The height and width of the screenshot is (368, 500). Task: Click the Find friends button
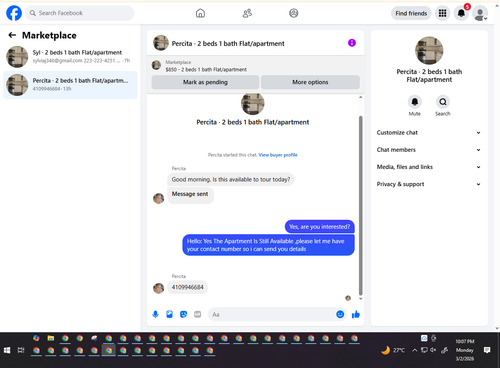click(411, 13)
